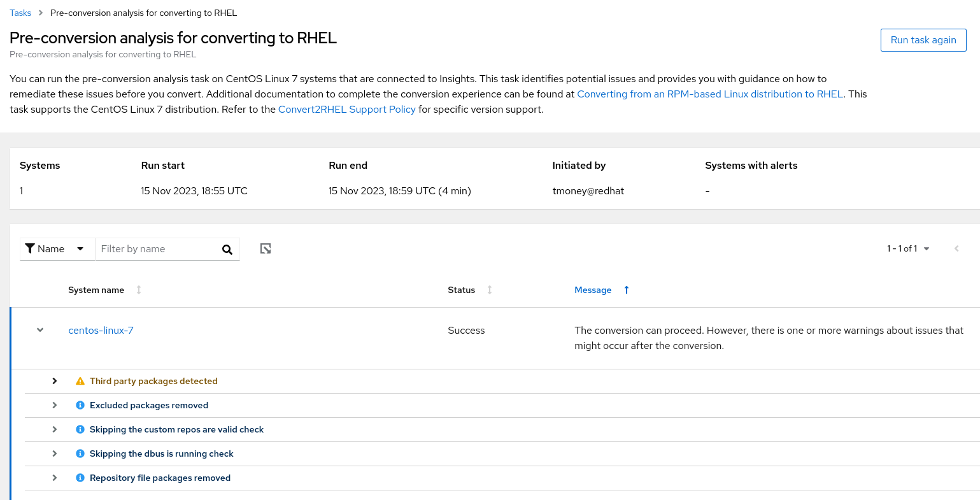Expand Skipping the dbus is running check

[x=55, y=454]
